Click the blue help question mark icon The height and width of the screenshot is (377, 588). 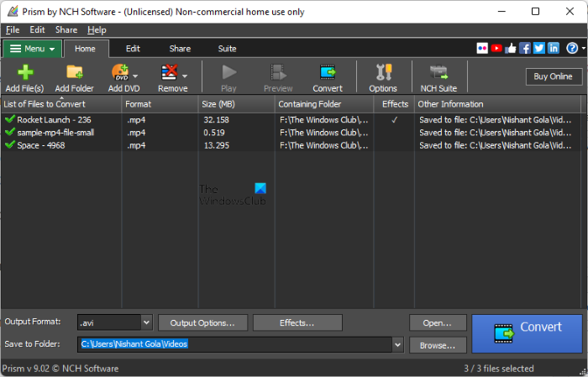(x=572, y=49)
